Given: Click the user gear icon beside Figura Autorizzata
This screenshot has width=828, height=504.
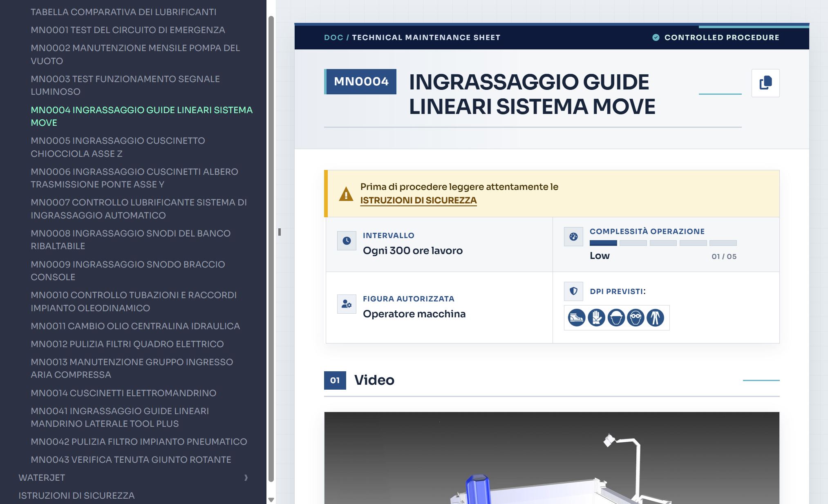Looking at the screenshot, I should point(347,304).
